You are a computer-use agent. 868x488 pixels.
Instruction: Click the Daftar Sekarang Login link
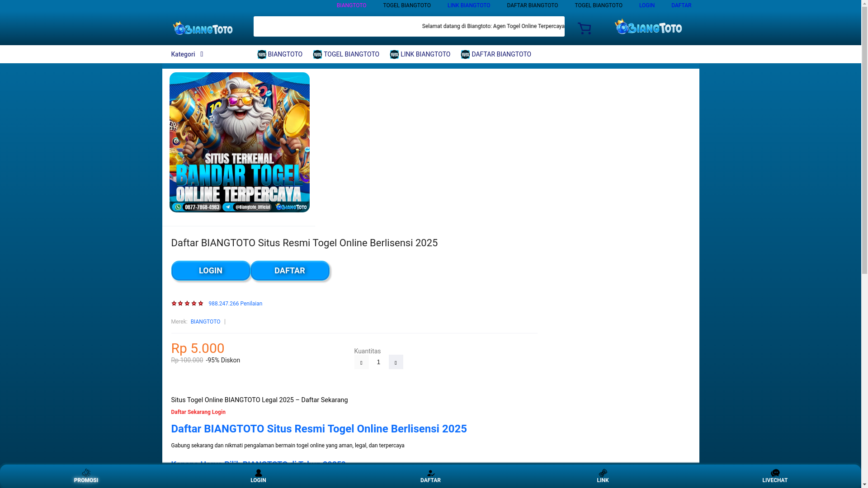[x=198, y=412]
